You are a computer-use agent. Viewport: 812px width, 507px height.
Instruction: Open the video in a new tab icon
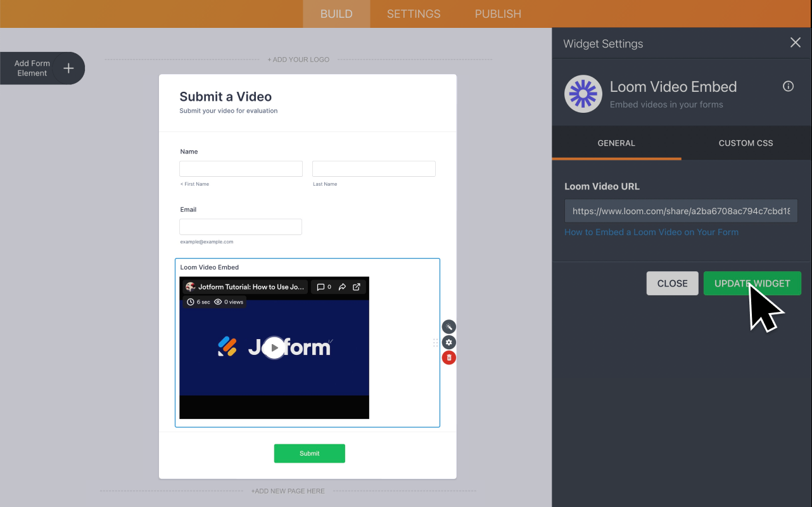point(355,286)
